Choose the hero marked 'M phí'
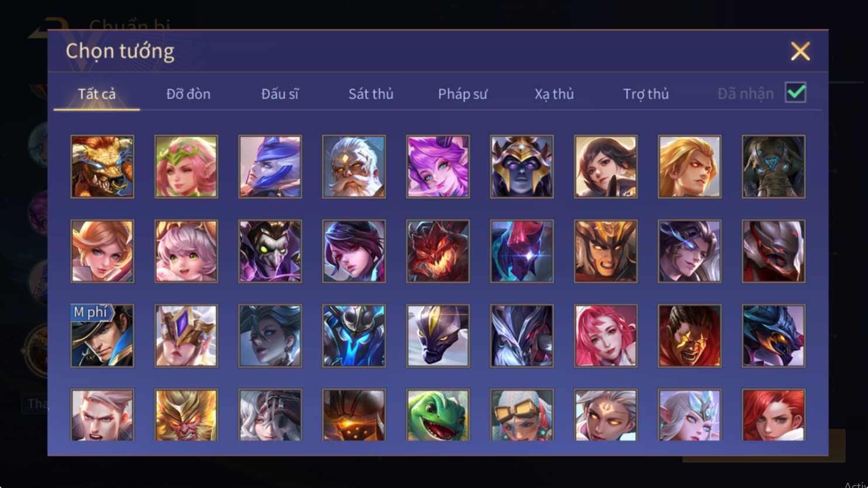This screenshot has height=488, width=868. [x=102, y=336]
